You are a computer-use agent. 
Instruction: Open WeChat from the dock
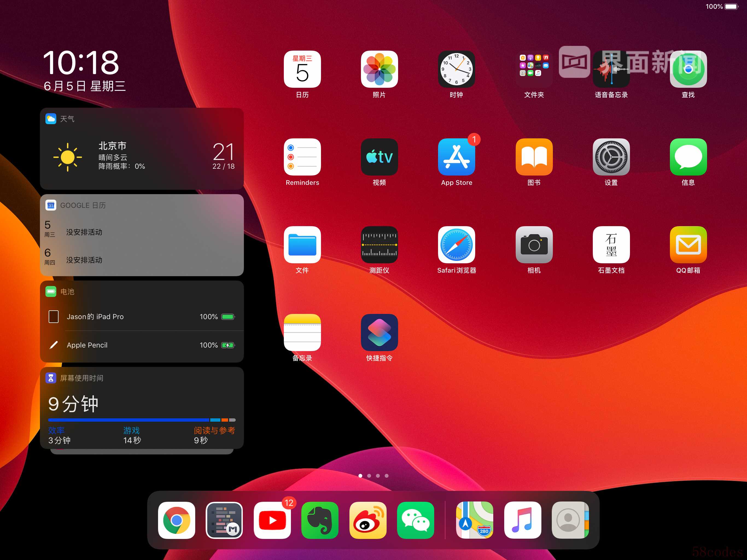click(x=415, y=520)
